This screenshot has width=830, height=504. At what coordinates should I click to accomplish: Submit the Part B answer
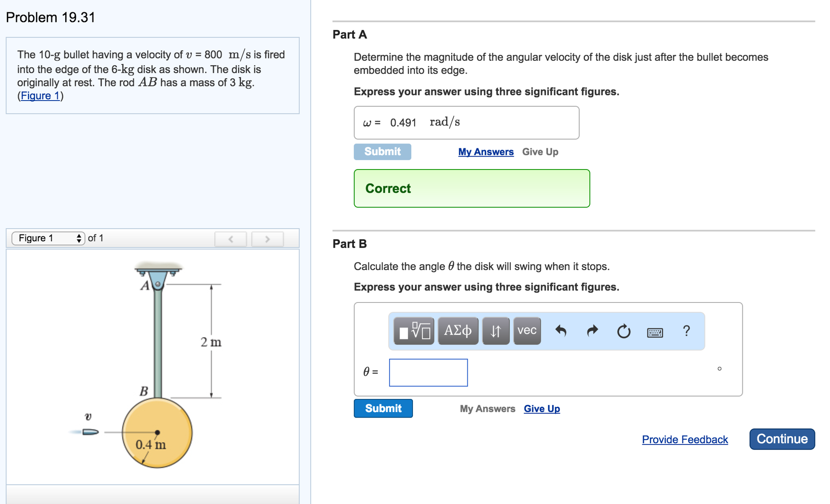coord(383,408)
